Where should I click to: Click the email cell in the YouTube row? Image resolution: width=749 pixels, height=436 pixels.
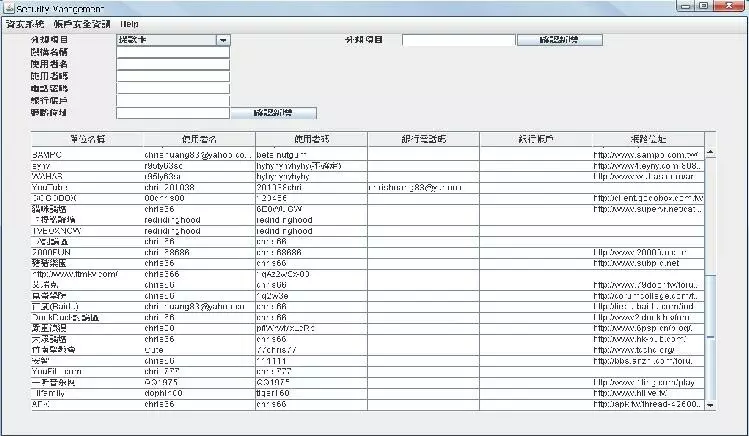tap(424, 188)
